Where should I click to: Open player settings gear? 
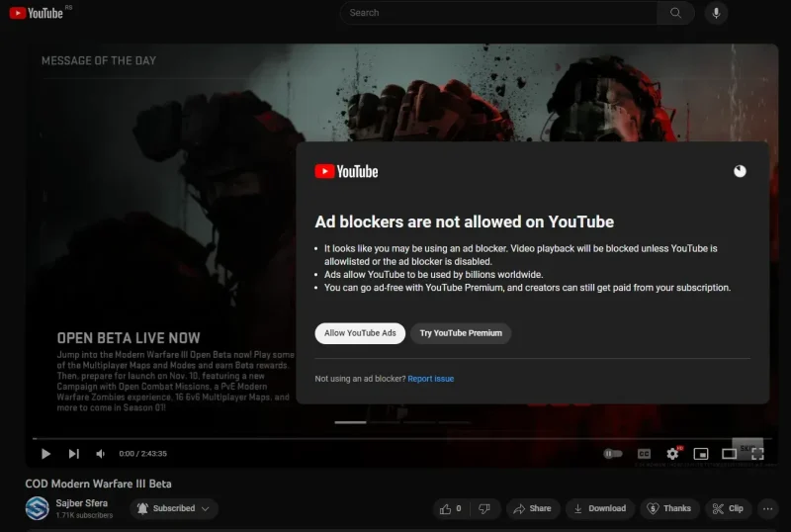[x=672, y=454]
